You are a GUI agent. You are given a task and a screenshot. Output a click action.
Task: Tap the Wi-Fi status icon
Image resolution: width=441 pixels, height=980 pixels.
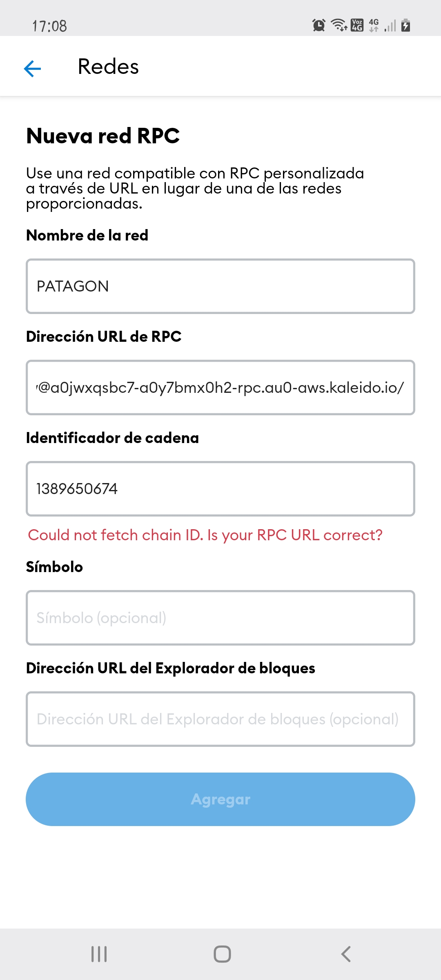[x=339, y=26]
